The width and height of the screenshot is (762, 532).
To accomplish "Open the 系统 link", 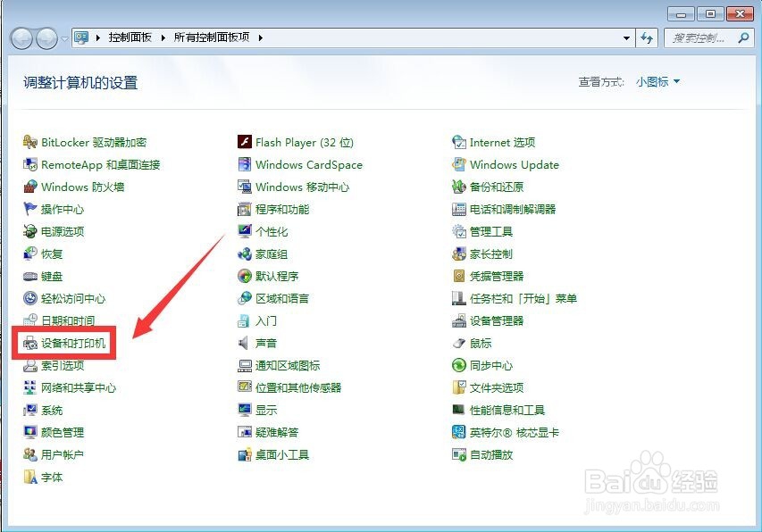I will 52,411.
